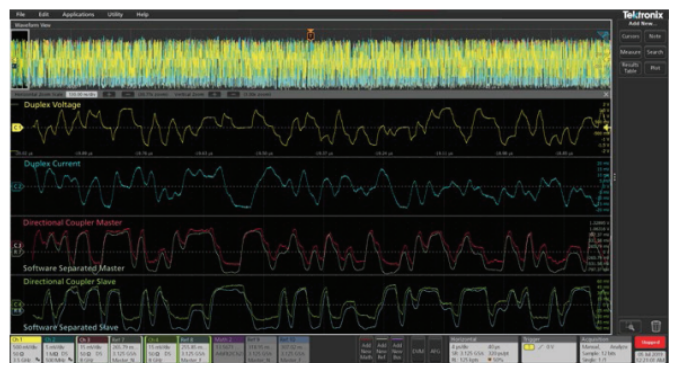Click the trash delete icon

656,326
